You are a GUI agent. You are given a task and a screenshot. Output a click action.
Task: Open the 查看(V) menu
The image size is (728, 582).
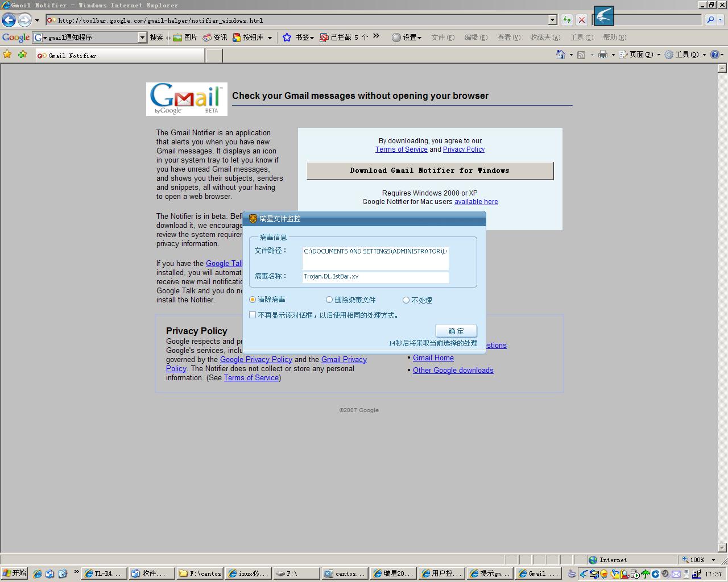pyautogui.click(x=508, y=38)
